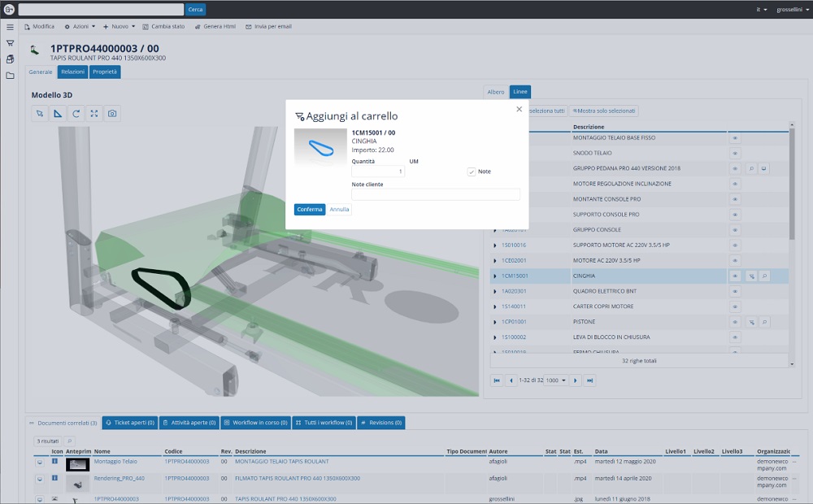Click the Cerca search button

point(195,9)
